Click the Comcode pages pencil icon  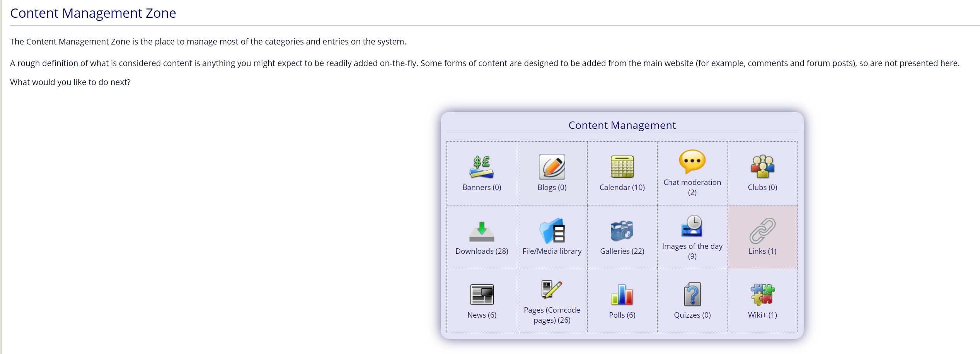552,289
